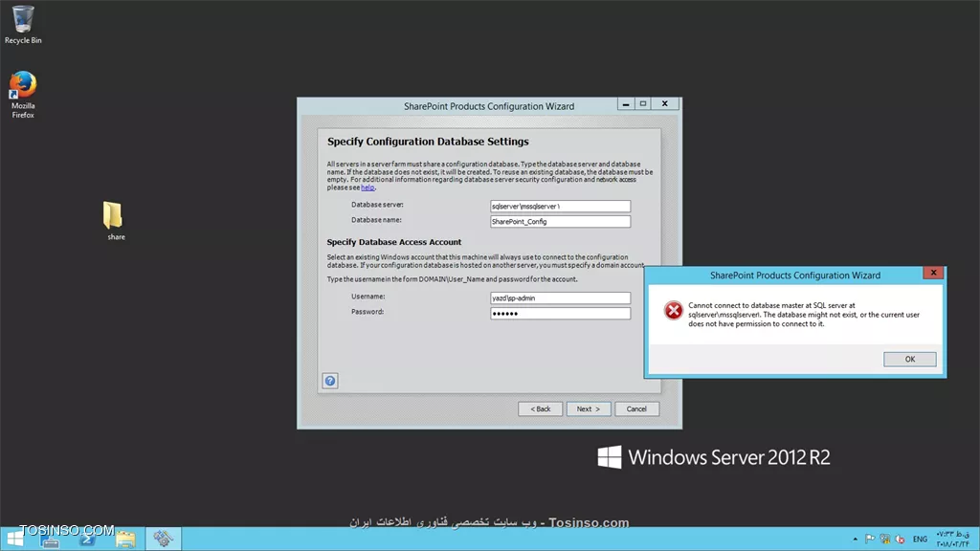This screenshot has height=551, width=980.
Task: Click the muted volume tray icon
Action: 900,540
